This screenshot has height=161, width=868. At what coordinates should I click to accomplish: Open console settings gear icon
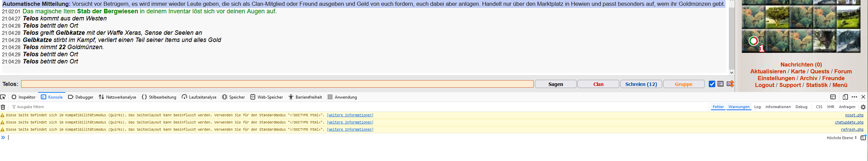[x=863, y=107]
